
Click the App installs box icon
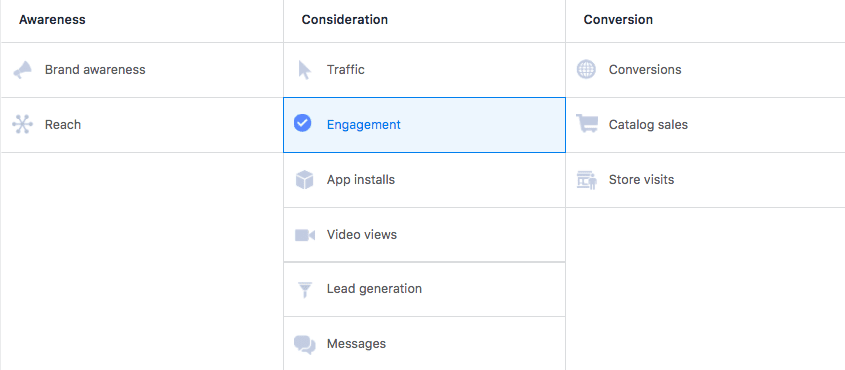click(x=304, y=179)
